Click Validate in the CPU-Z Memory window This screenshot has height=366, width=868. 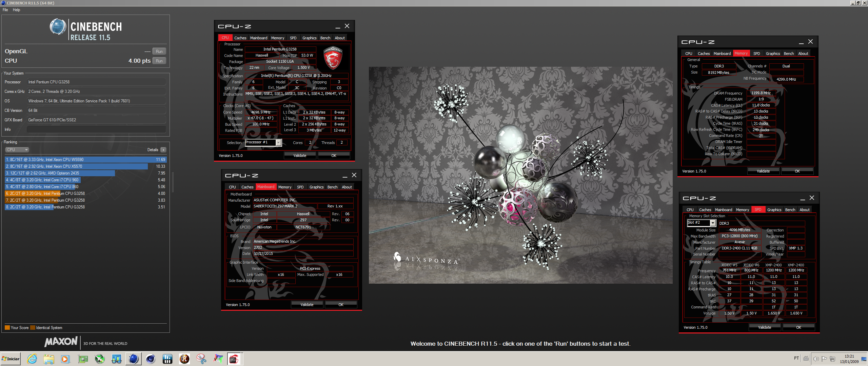[763, 171]
